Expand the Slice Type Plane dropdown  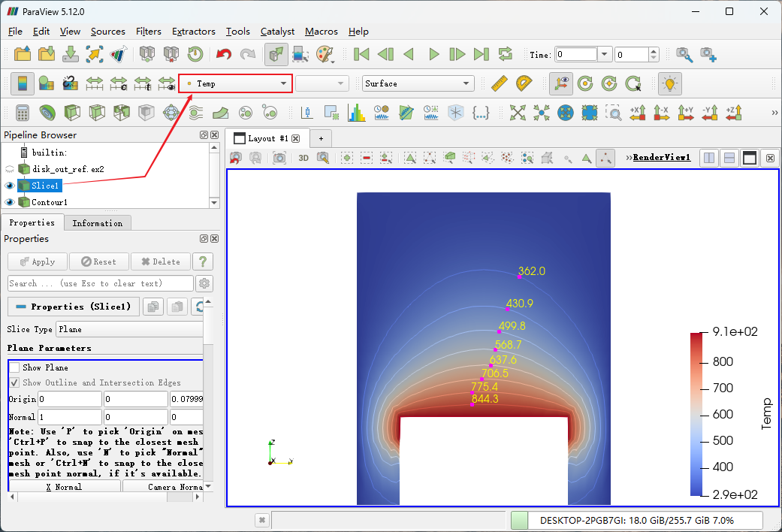point(128,329)
